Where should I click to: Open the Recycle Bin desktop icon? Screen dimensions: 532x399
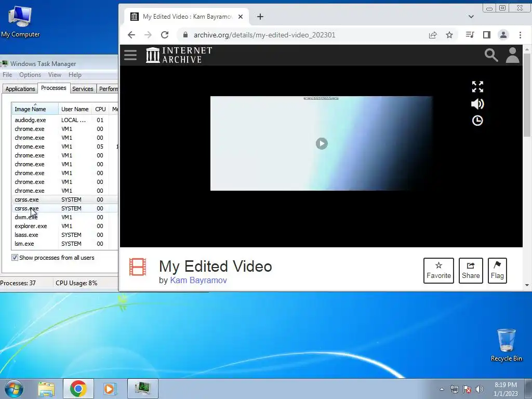[506, 345]
